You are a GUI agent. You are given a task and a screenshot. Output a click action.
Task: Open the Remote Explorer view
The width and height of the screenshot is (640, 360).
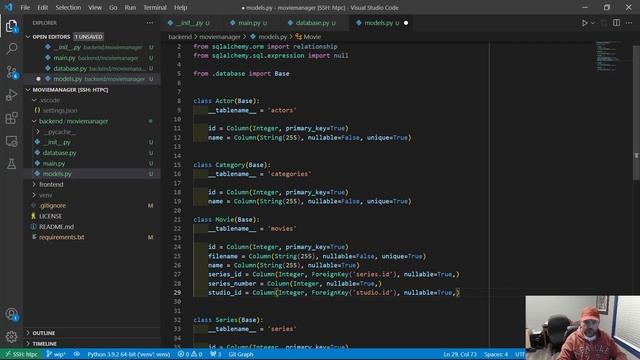(x=11, y=141)
